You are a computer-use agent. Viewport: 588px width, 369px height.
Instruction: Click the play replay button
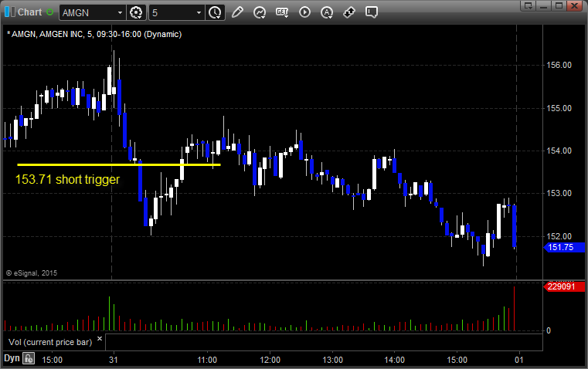[304, 12]
